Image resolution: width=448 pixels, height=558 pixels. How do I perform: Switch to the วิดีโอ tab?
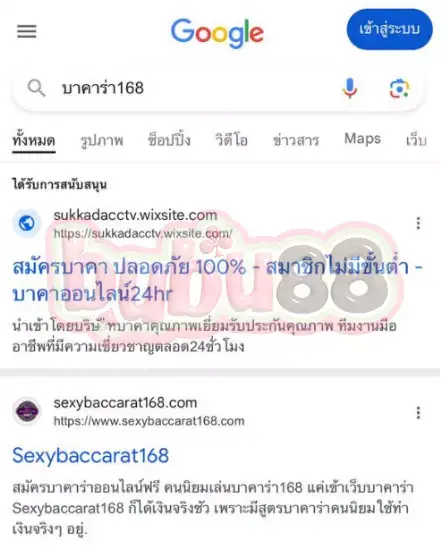coord(231,140)
